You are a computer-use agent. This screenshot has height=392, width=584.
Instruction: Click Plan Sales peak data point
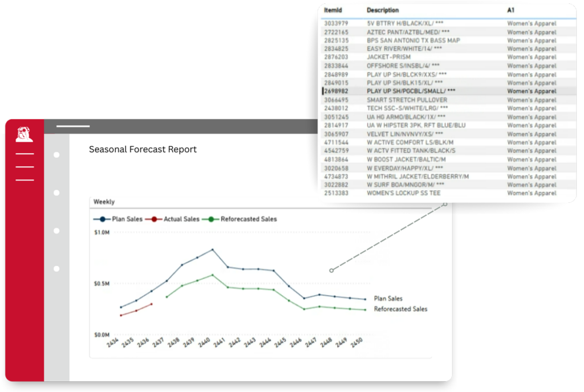click(213, 250)
